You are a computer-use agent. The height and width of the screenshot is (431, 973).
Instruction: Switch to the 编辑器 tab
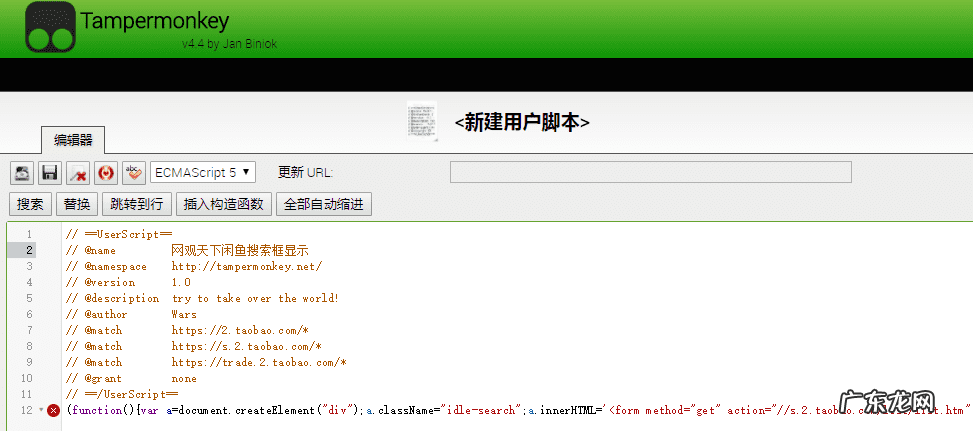(73, 140)
